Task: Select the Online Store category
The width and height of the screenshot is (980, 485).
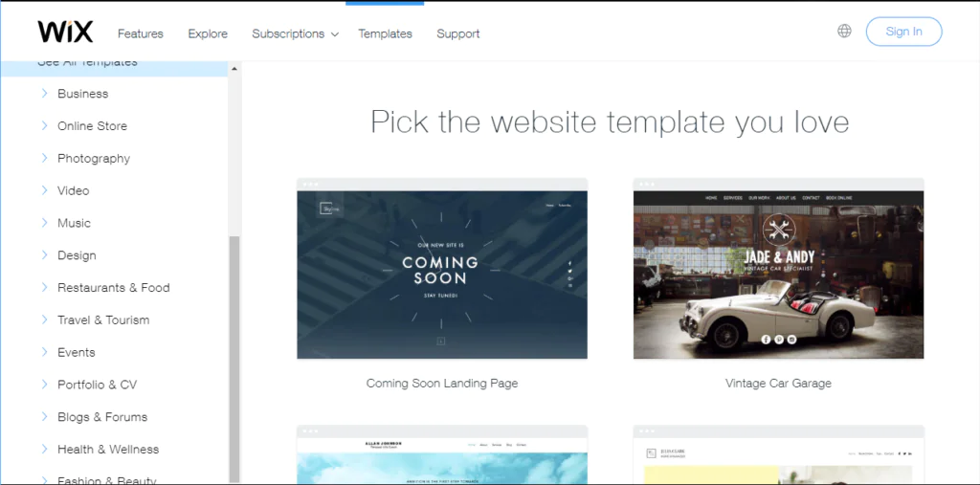Action: click(x=93, y=125)
